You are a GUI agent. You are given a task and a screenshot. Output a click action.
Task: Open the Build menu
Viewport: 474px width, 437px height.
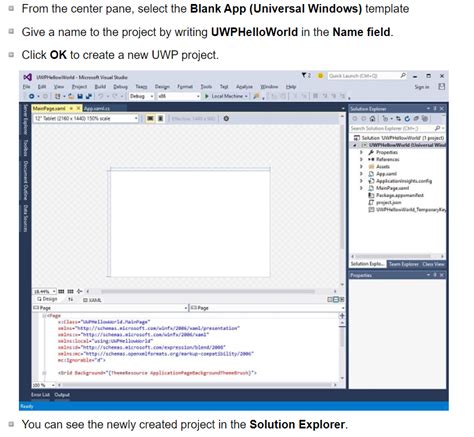(x=100, y=87)
